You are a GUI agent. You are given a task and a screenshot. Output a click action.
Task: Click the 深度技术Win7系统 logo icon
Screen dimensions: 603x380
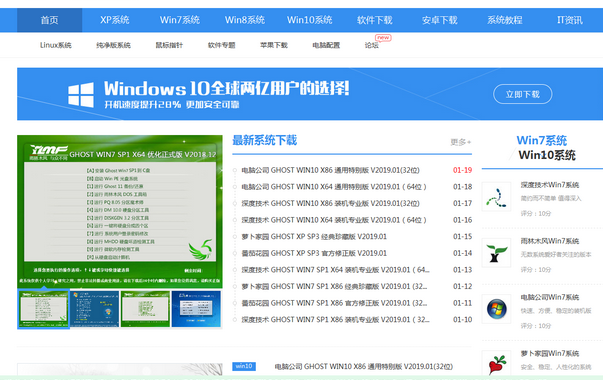(496, 197)
